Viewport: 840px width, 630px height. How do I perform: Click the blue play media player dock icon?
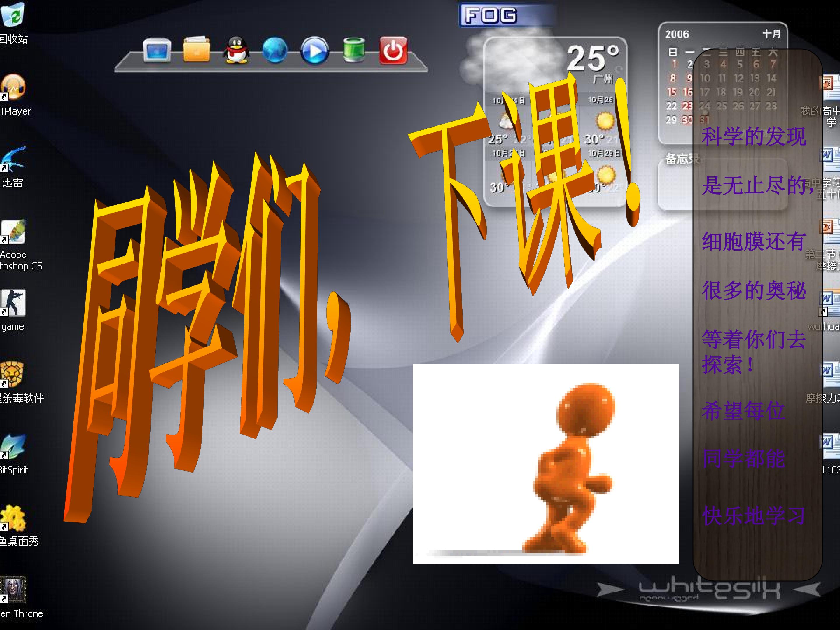point(314,50)
